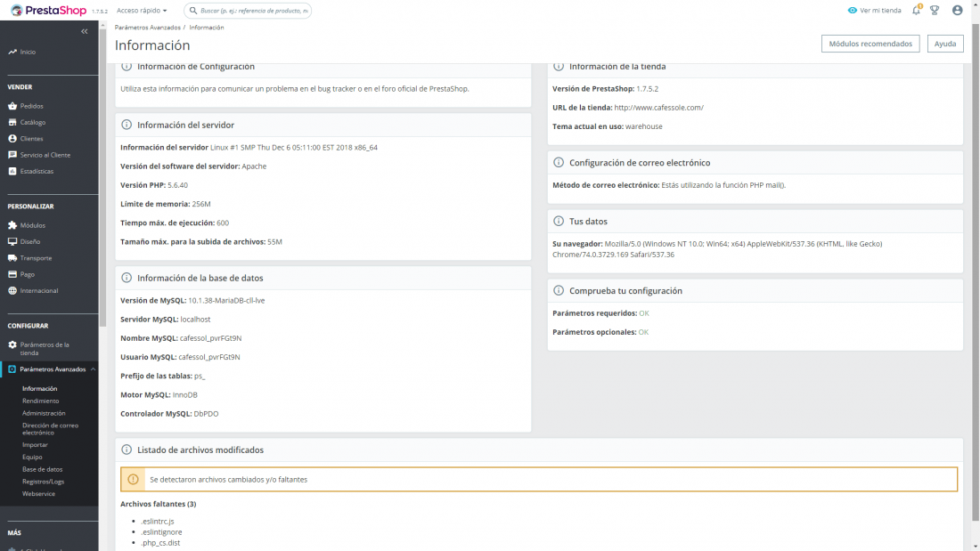Click MySQL version 10.1.38-MariaDB-cll-lve

pos(226,301)
